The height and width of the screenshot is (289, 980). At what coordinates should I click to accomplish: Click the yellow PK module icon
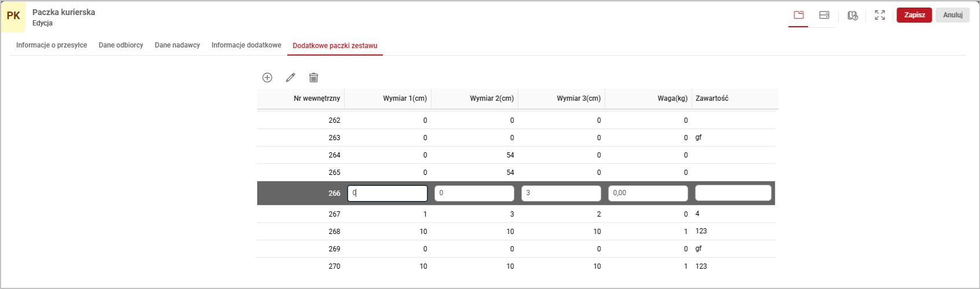(x=13, y=16)
